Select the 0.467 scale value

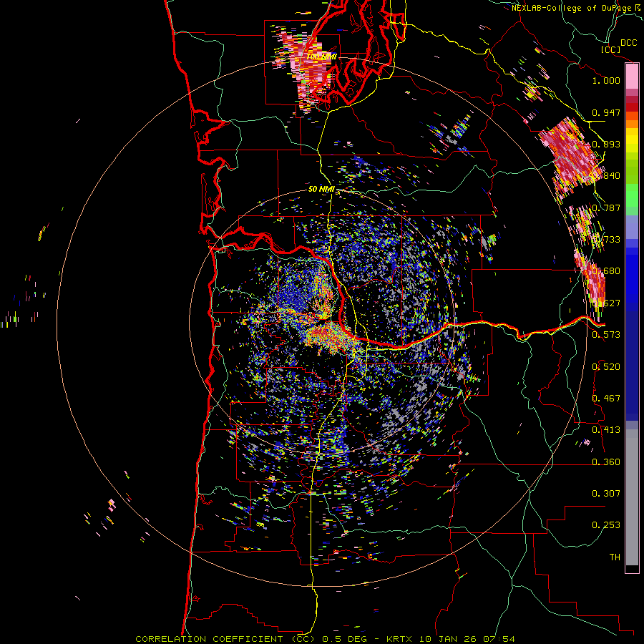click(606, 399)
